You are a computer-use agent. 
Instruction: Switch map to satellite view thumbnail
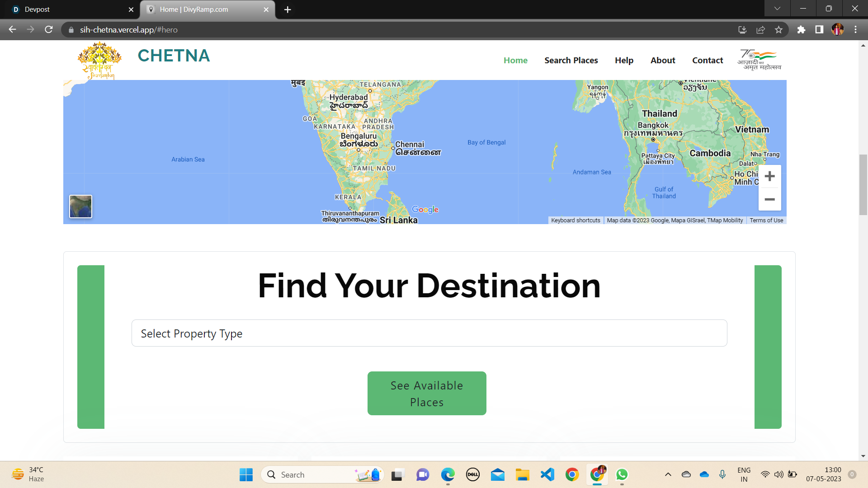coord(80,206)
